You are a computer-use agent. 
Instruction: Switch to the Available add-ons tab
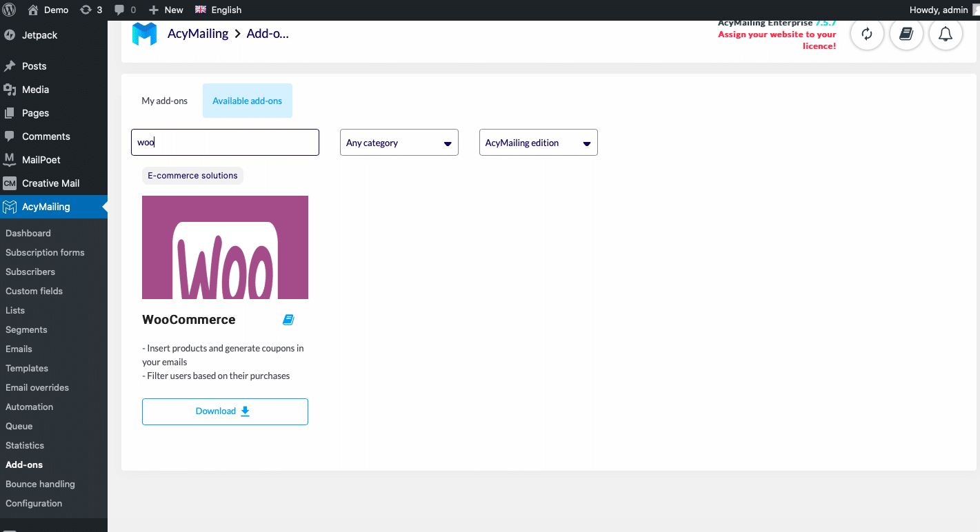[248, 101]
